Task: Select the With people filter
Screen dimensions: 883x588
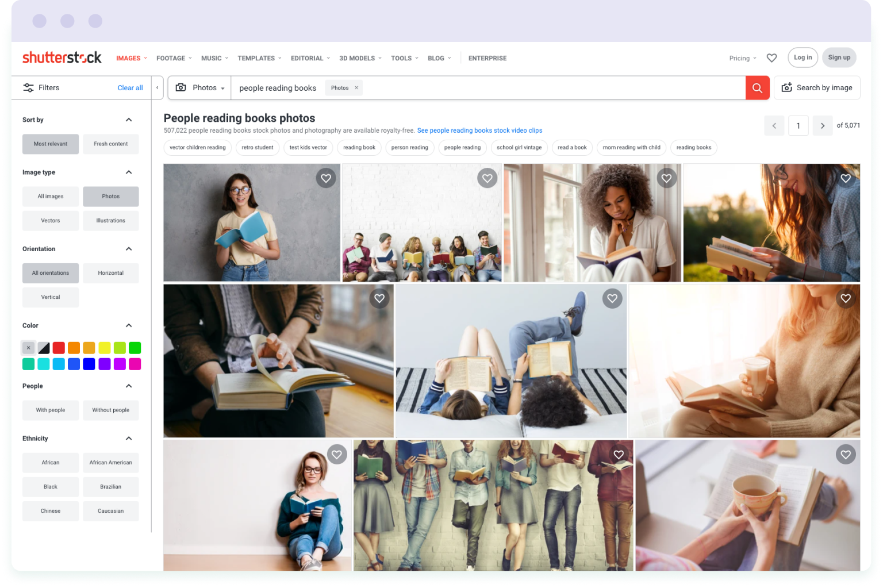Action: coord(50,410)
